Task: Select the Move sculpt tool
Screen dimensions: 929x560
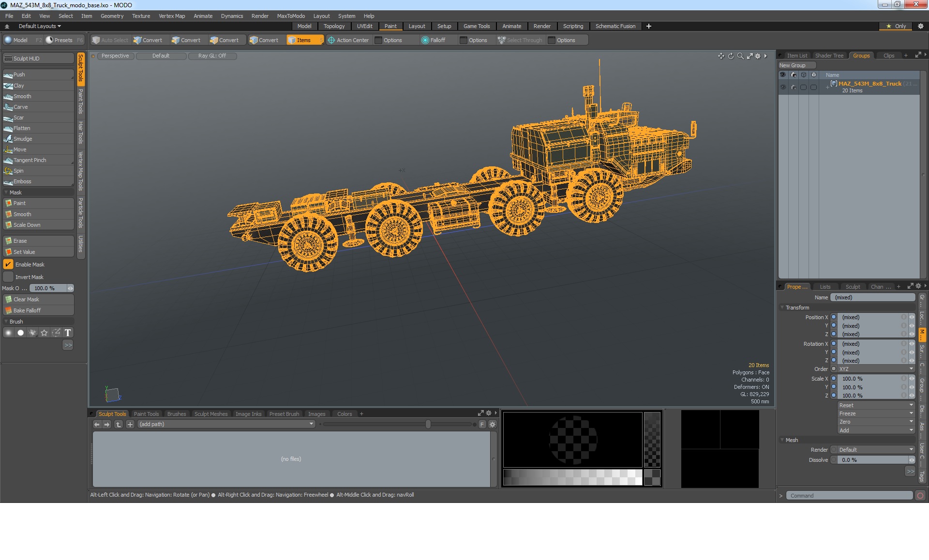Action: pyautogui.click(x=38, y=149)
